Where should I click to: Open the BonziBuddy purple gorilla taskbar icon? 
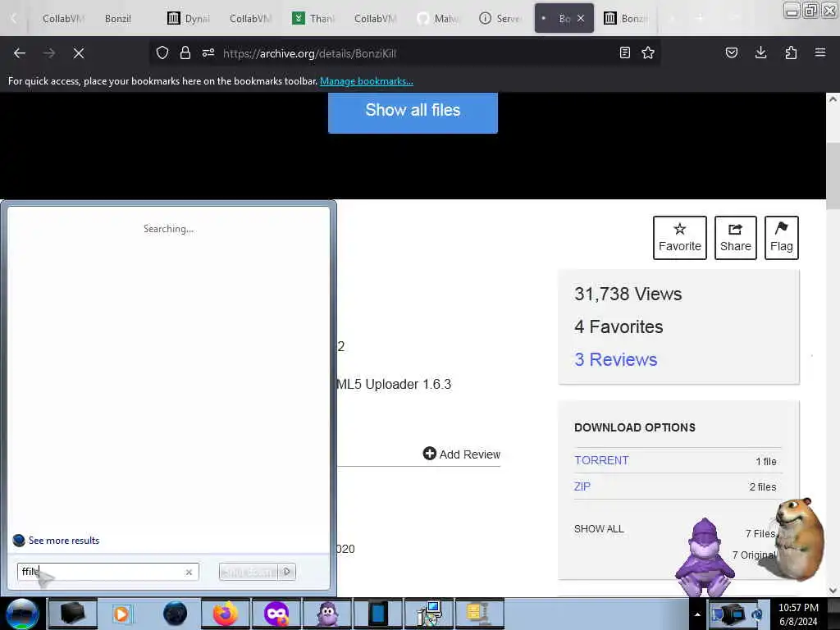click(326, 614)
